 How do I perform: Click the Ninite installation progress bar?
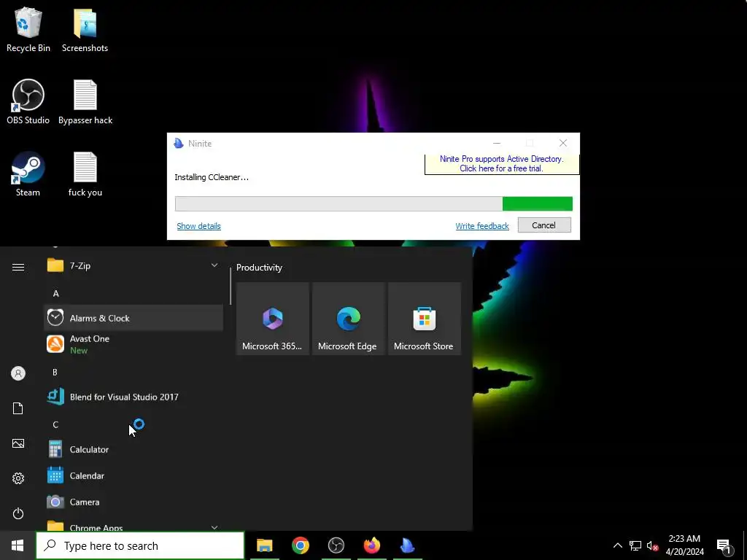tap(373, 204)
